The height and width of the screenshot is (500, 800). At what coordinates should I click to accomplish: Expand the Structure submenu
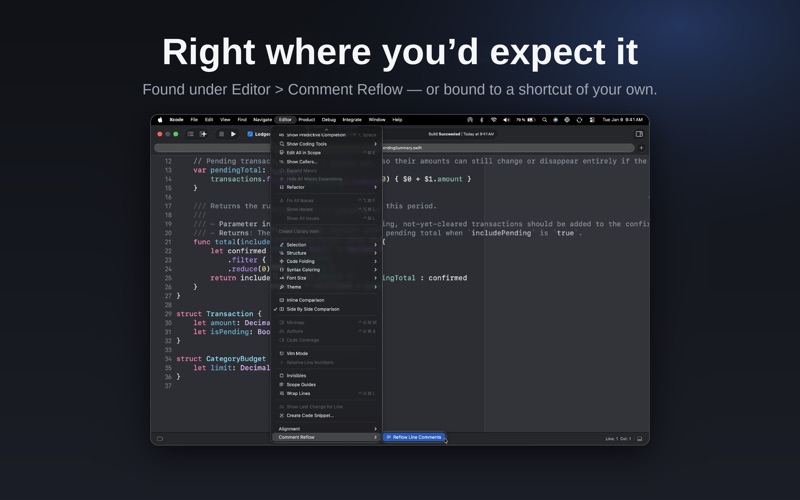pyautogui.click(x=327, y=253)
